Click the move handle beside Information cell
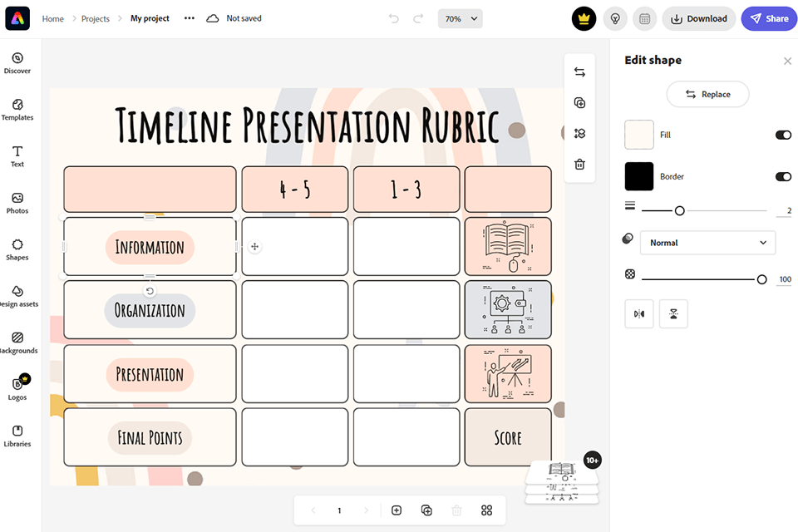798x532 pixels. (254, 247)
